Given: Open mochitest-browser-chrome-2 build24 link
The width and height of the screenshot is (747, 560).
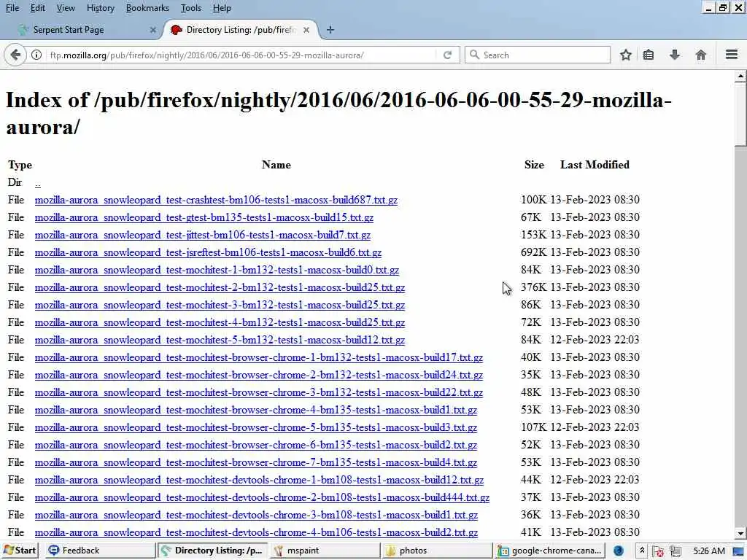Looking at the screenshot, I should [259, 376].
